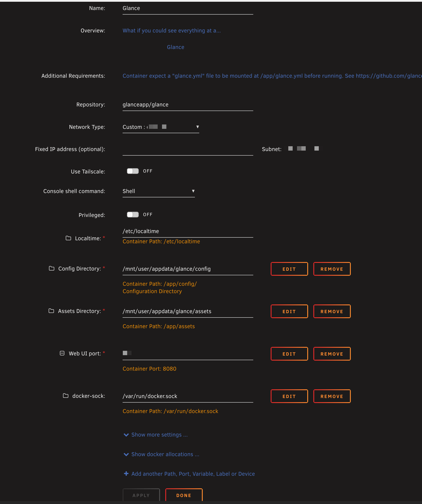This screenshot has width=422, height=504.
Task: Enable the Use Tailscale switch
Action: [133, 171]
